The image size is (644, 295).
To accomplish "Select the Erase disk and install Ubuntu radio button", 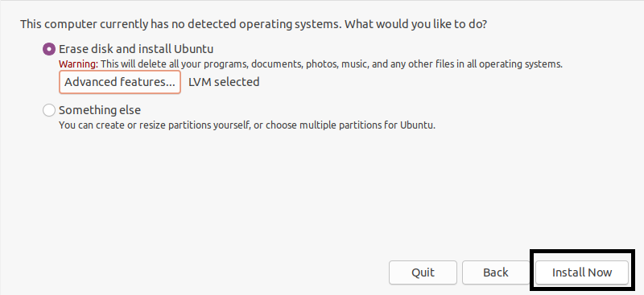I will pyautogui.click(x=49, y=49).
